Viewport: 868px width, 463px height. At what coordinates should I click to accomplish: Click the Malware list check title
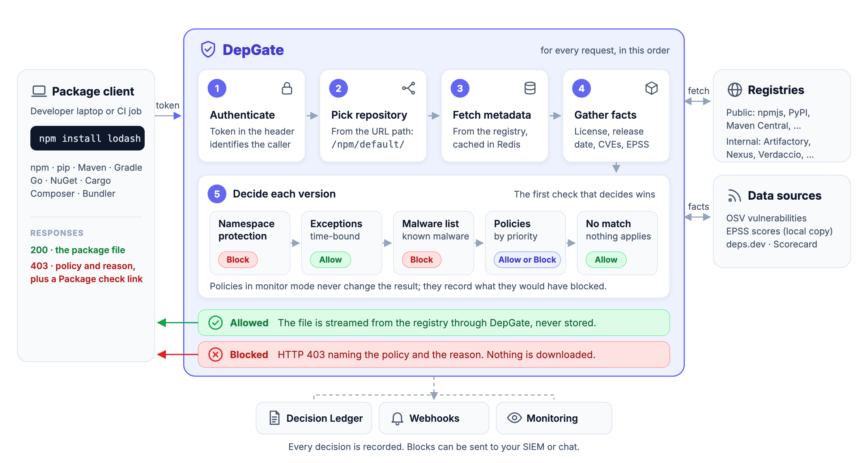click(x=430, y=224)
